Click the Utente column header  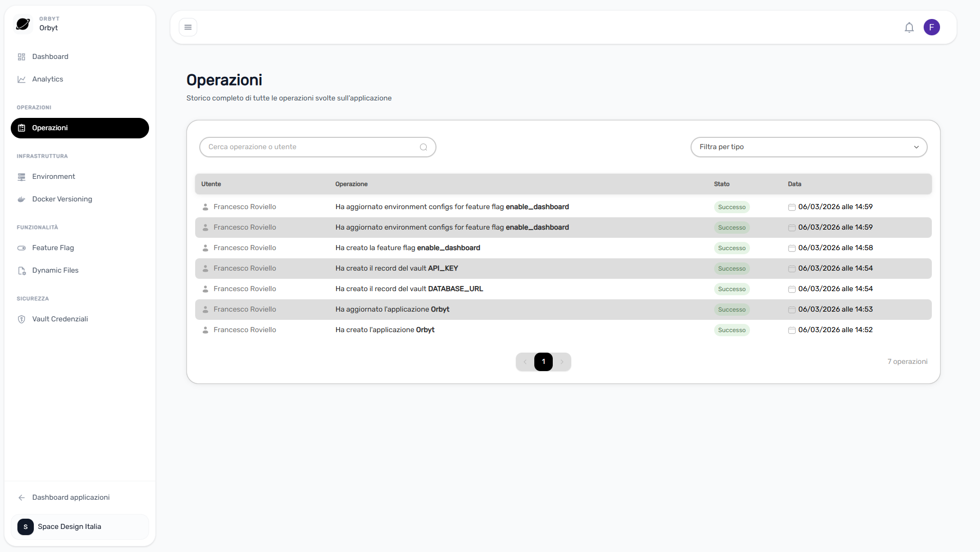[211, 184]
